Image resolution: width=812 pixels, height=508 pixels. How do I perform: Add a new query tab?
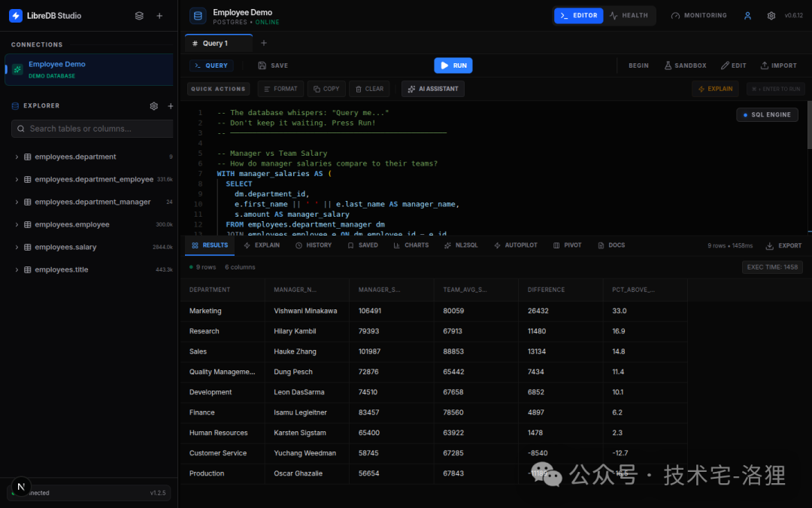(264, 43)
